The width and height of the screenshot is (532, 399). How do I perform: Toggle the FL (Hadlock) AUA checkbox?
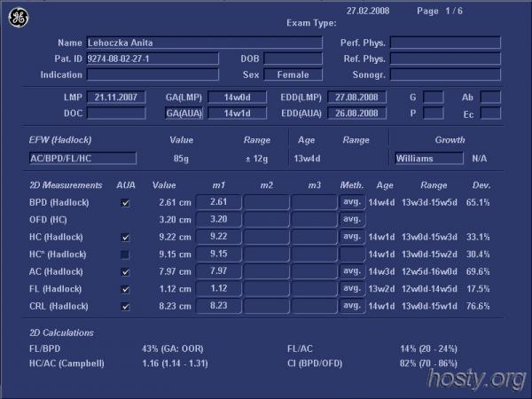[125, 289]
